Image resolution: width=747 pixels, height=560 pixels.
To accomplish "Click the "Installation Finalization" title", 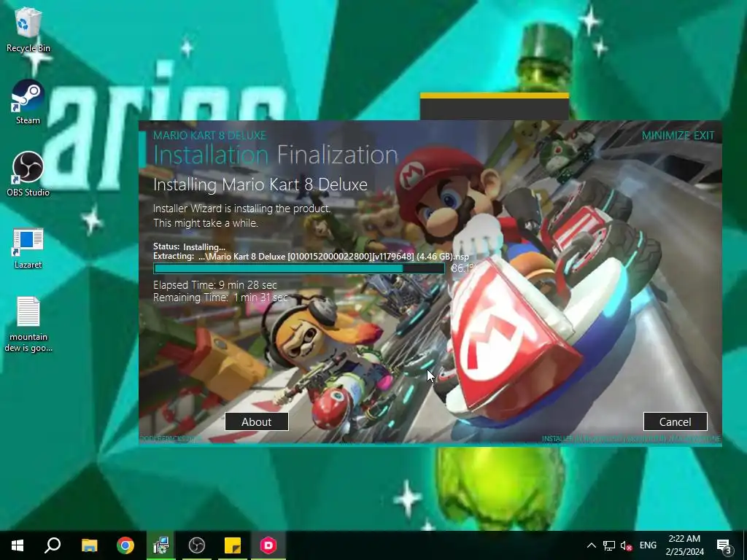I will point(275,155).
